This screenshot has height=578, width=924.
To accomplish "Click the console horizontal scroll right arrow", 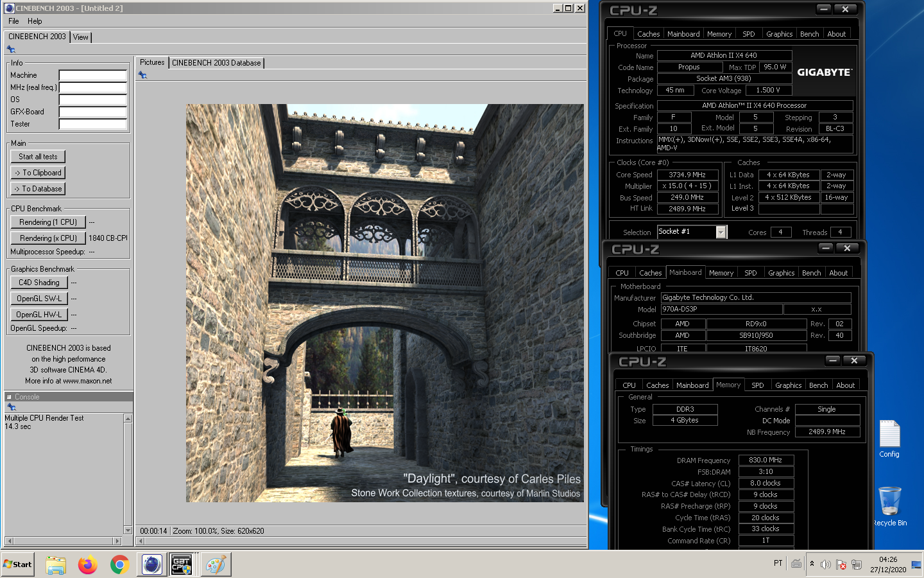I will point(117,541).
